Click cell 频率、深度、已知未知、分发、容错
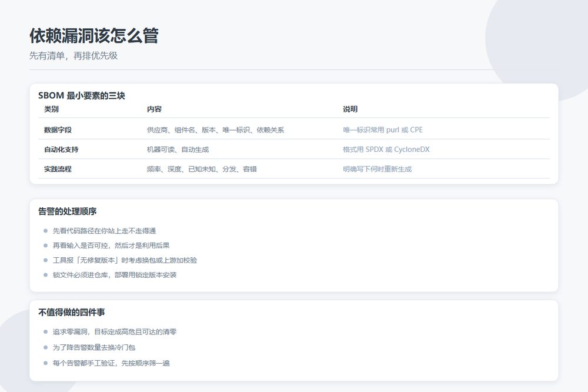Screen dimensions: 588x392 (x=202, y=169)
